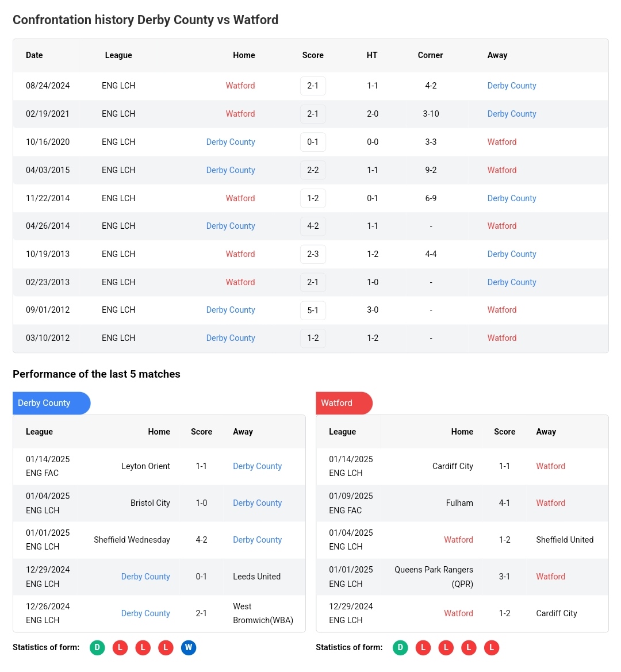
Task: Open the 5-1 score box
Action: 313,310
